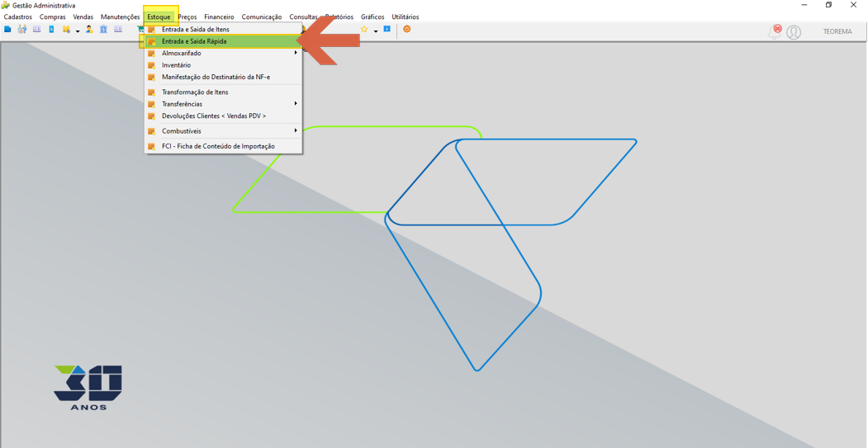Open the Compras menu
Viewport: 868px width, 448px height.
(x=53, y=17)
